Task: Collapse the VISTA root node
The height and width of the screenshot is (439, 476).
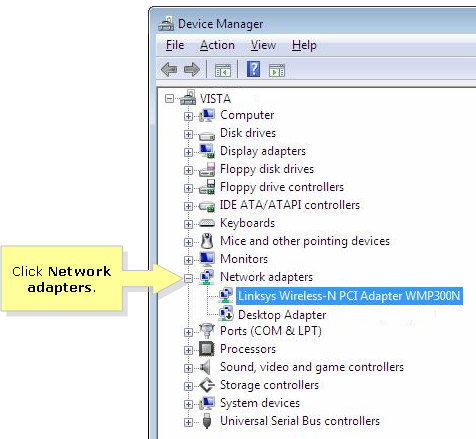Action: coord(170,99)
